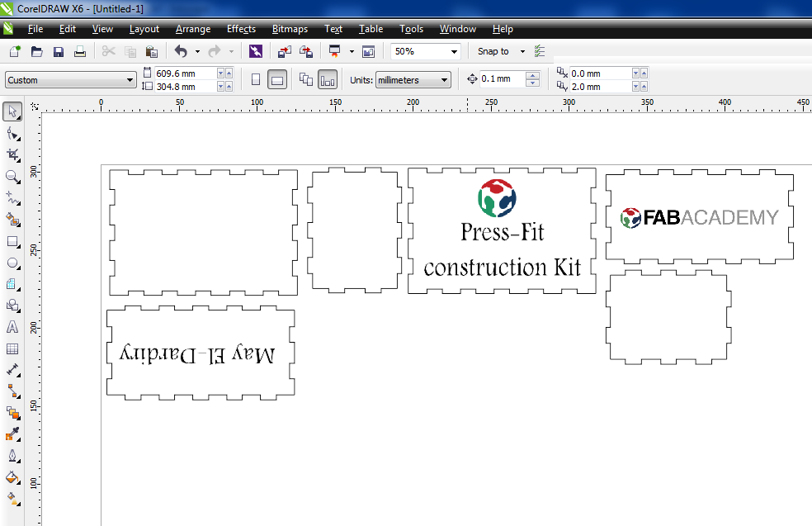Screen dimensions: 812x526
Task: Select the Outline Pen tool
Action: pyautogui.click(x=12, y=456)
